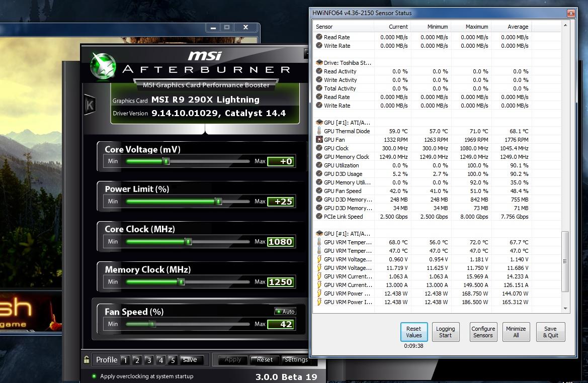The image size is (588, 383).
Task: Select profile slot 5
Action: (x=173, y=360)
